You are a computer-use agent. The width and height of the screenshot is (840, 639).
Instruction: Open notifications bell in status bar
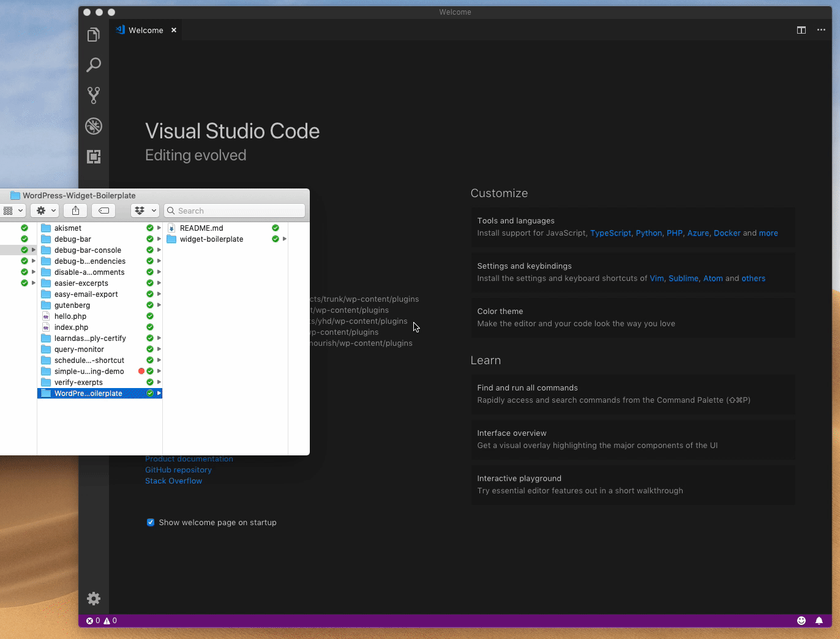click(x=819, y=621)
